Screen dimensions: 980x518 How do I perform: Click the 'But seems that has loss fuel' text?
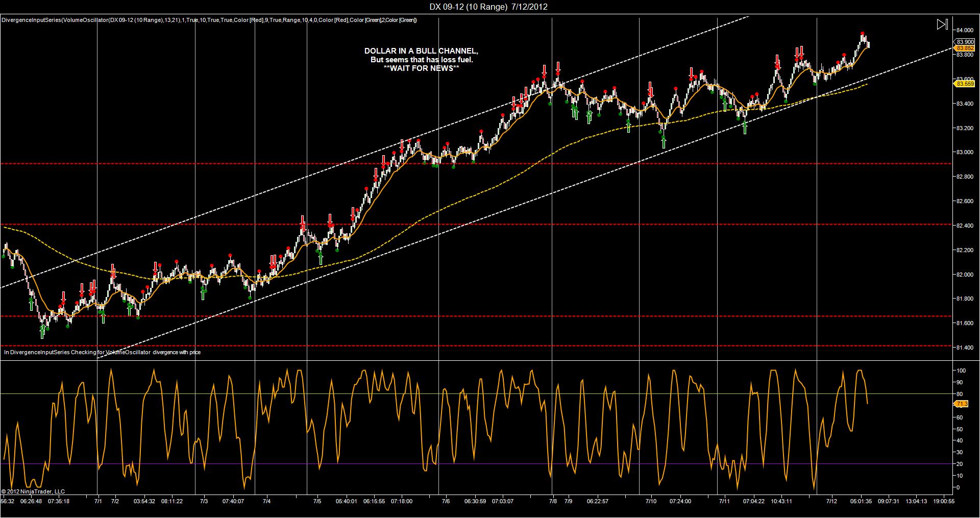click(422, 60)
